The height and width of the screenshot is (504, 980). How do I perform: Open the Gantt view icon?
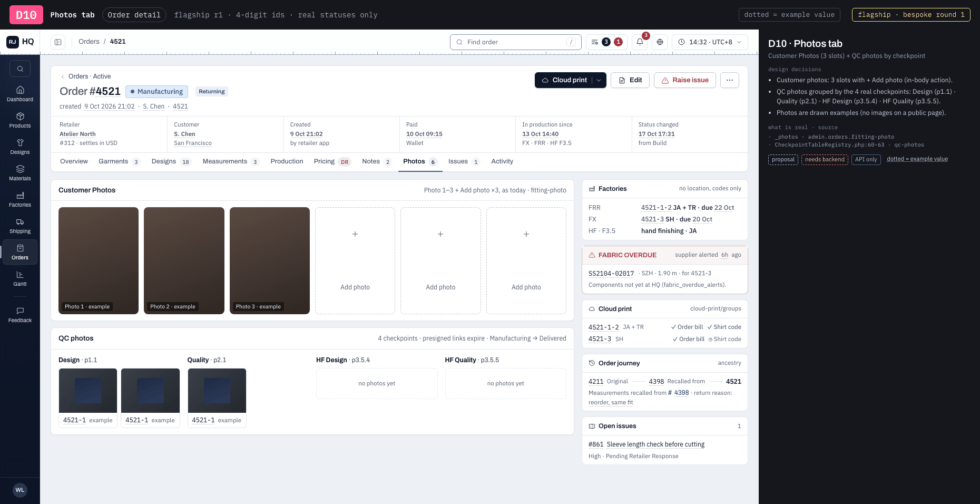[20, 278]
